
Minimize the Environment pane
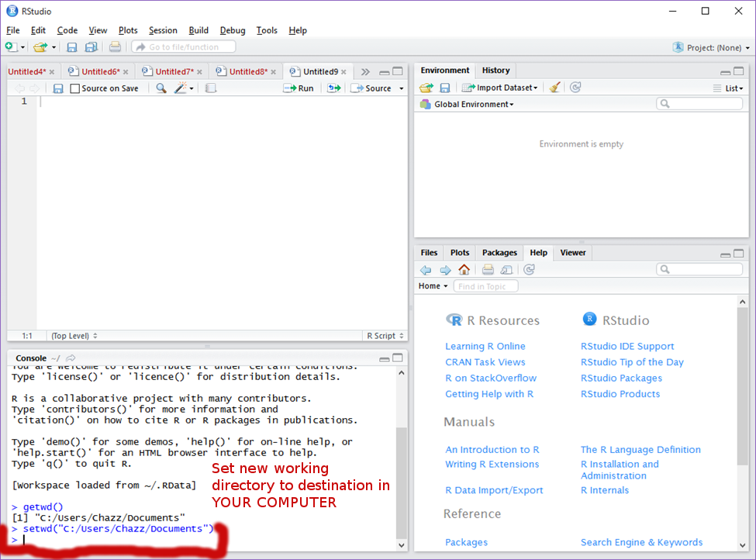725,72
